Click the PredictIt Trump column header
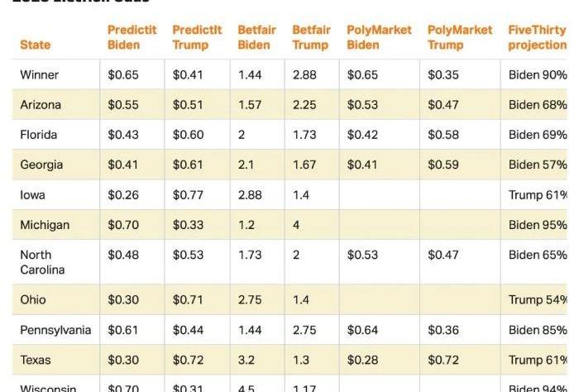579x392 pixels. pos(197,37)
